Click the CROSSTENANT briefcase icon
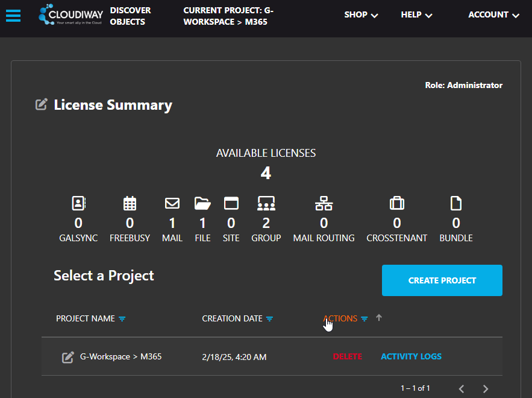 396,203
